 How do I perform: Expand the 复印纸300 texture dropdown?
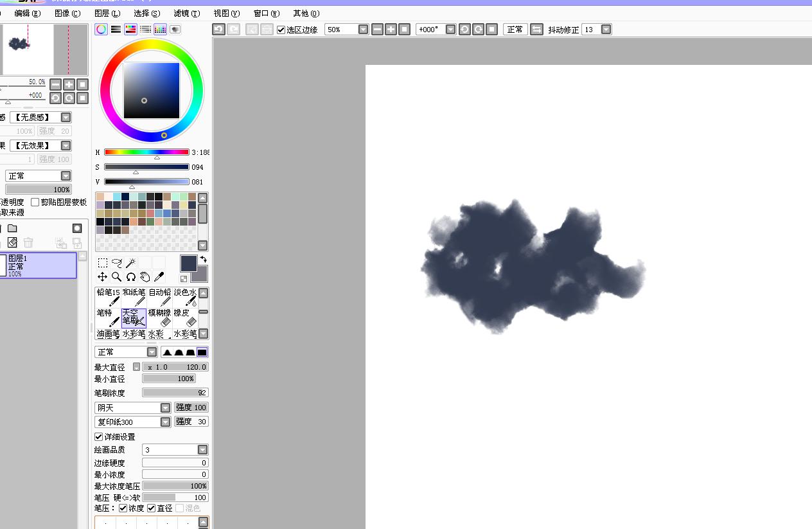(165, 422)
